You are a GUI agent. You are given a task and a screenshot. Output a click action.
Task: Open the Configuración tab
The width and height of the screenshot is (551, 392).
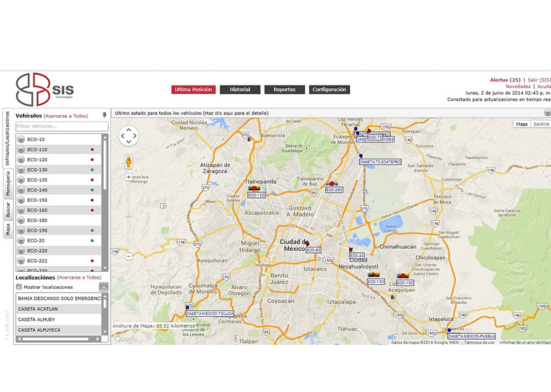pos(329,90)
